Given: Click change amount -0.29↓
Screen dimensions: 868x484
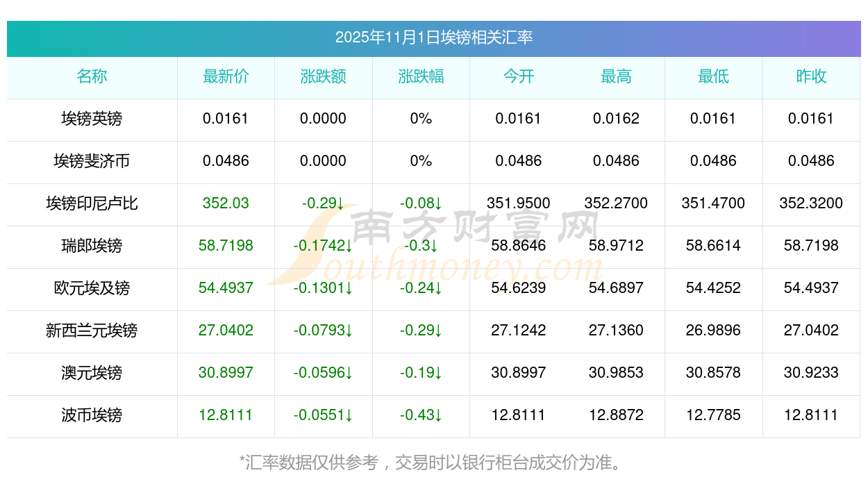Looking at the screenshot, I should tap(324, 203).
